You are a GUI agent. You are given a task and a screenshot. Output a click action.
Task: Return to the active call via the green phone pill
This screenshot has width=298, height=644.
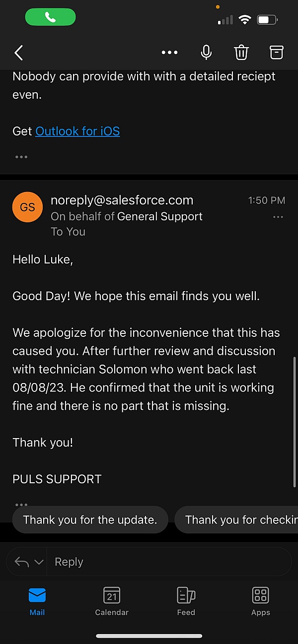(x=50, y=17)
